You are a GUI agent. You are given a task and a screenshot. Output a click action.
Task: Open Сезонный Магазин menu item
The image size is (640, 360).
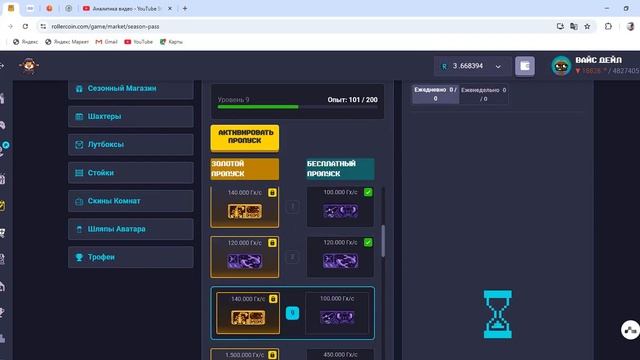[131, 88]
